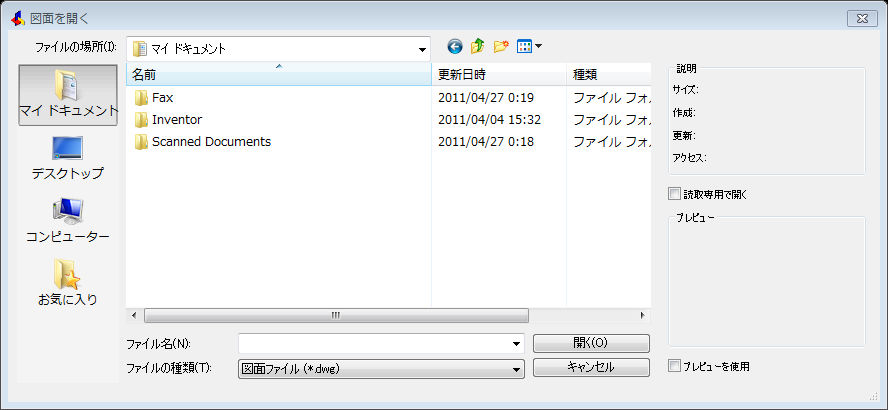Select the Inventor folder name
This screenshot has height=410, width=888.
[177, 120]
